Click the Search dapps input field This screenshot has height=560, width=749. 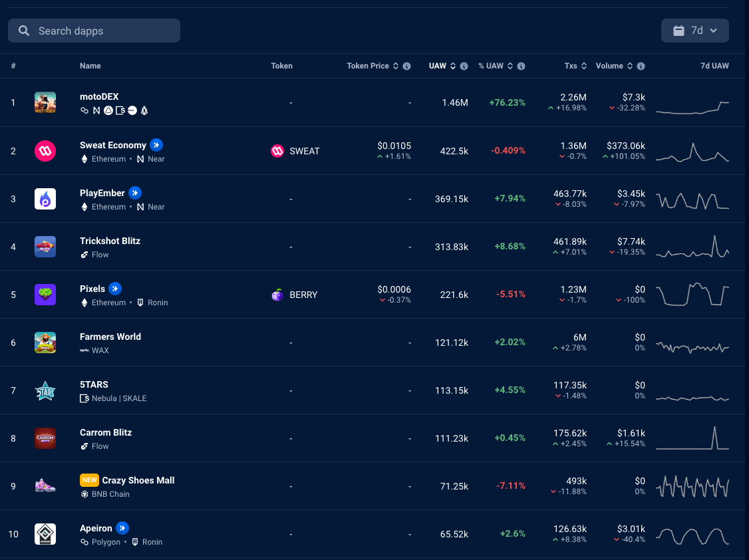94,31
